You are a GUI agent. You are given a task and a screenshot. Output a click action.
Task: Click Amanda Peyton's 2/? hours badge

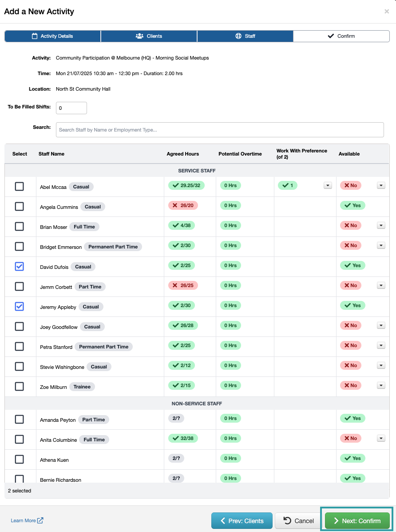[x=176, y=418]
